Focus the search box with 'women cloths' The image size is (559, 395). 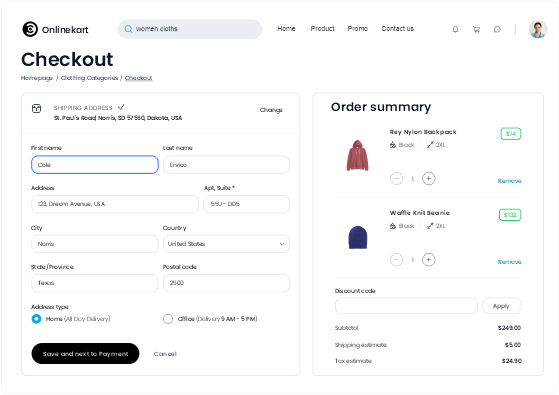(x=190, y=29)
